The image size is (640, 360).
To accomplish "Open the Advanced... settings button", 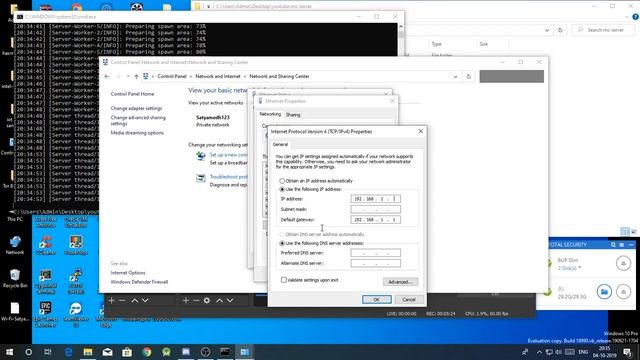I will click(x=400, y=282).
